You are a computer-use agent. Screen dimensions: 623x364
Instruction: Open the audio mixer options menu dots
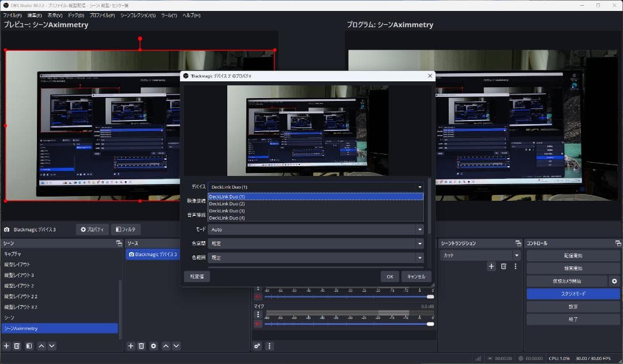point(269,346)
